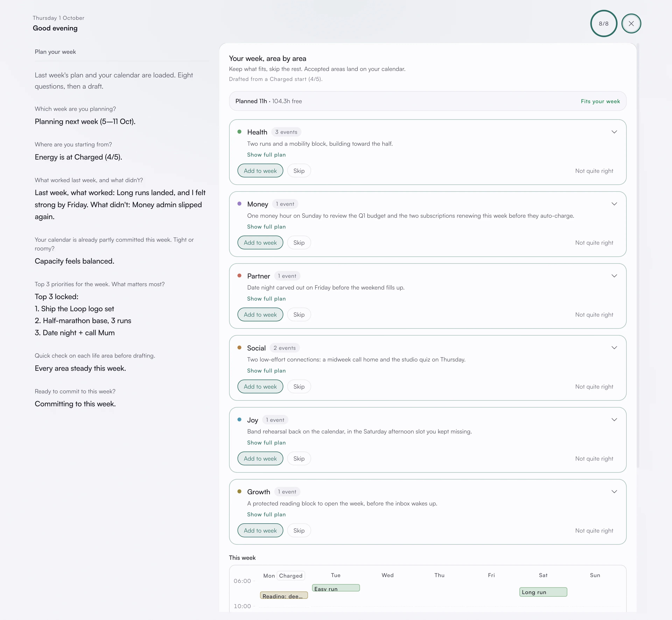
Task: Add Social events to week
Action: click(260, 387)
